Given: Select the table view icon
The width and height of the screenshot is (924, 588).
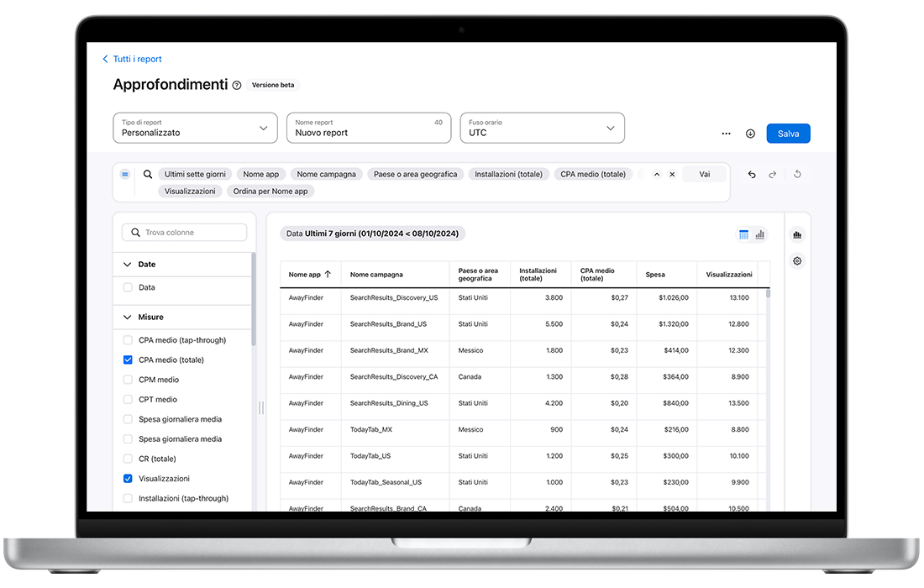Looking at the screenshot, I should pos(743,235).
